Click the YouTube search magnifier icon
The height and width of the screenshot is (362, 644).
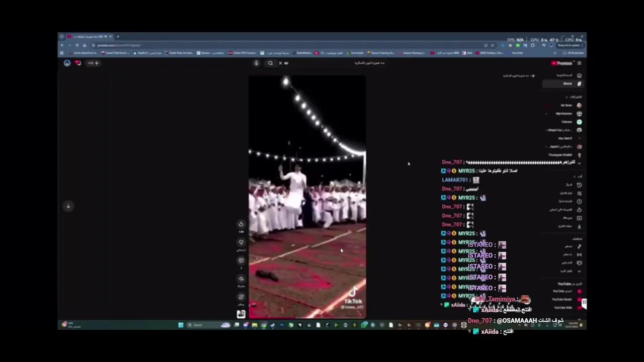point(270,63)
